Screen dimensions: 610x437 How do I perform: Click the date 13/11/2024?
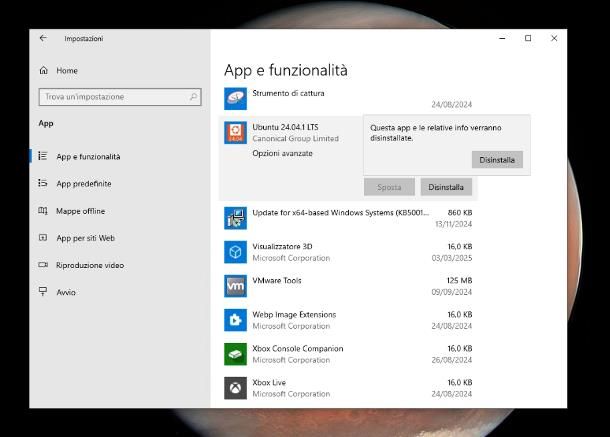pos(453,224)
